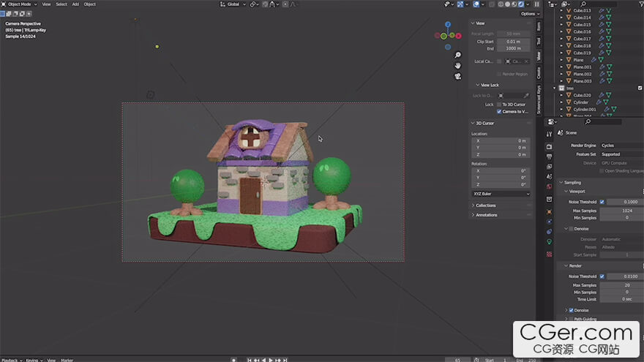Click the modifier wrench icon for Cube.013
Viewport: 644px width, 362px height.
[x=602, y=11]
